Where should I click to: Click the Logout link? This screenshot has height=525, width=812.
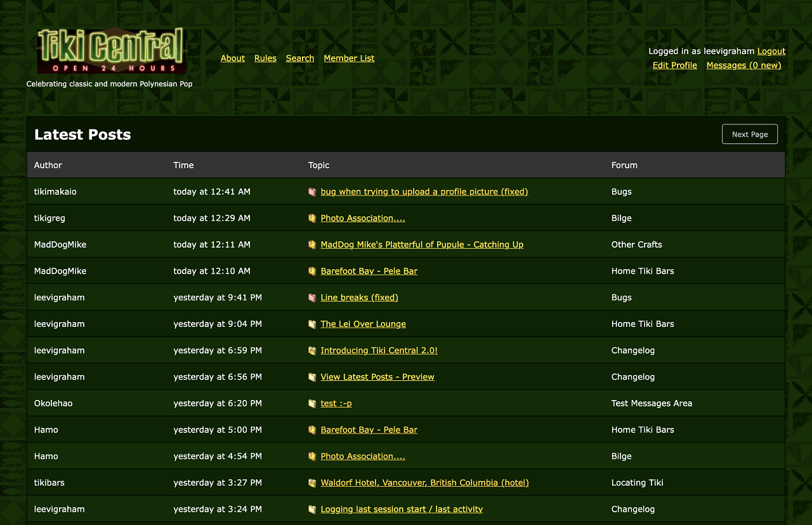pyautogui.click(x=771, y=51)
